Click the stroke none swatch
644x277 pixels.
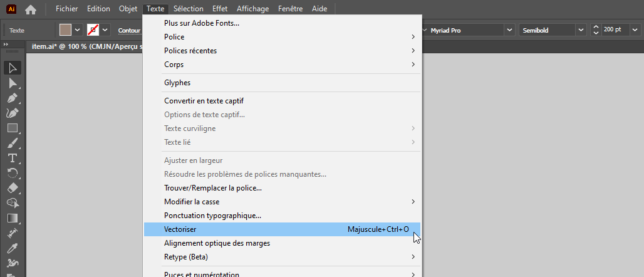click(93, 29)
